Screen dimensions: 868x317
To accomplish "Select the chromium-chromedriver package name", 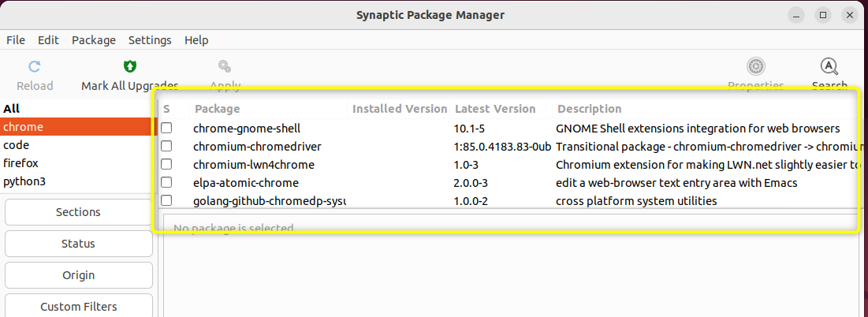I will [258, 147].
